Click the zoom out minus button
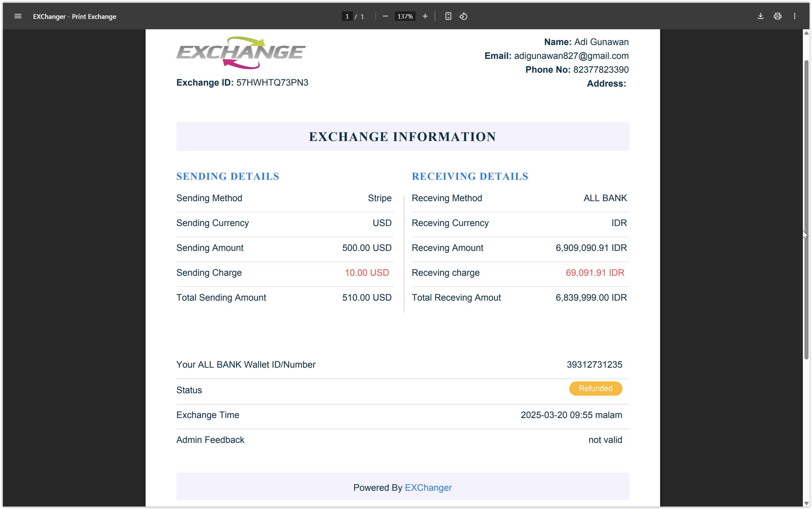 pyautogui.click(x=385, y=16)
